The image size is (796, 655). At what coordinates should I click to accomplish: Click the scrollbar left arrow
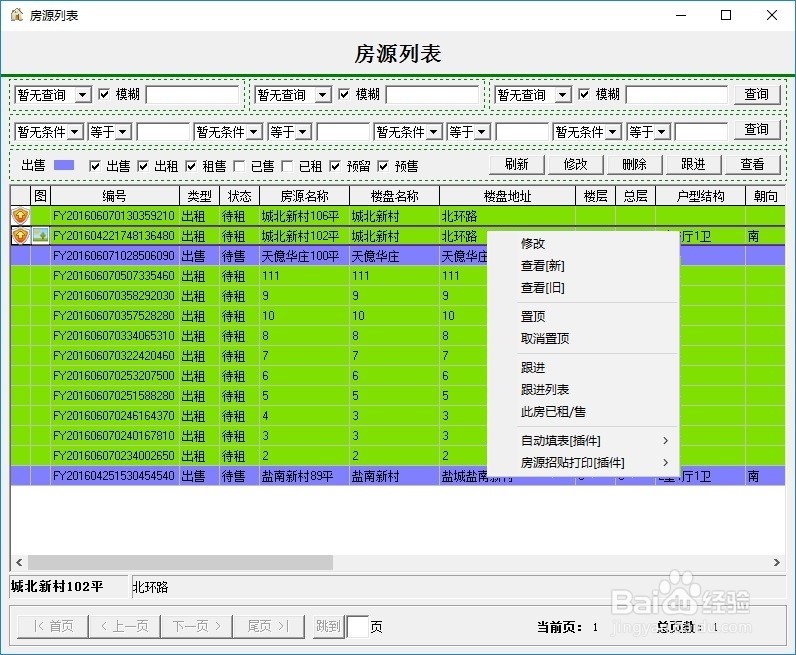[x=19, y=562]
